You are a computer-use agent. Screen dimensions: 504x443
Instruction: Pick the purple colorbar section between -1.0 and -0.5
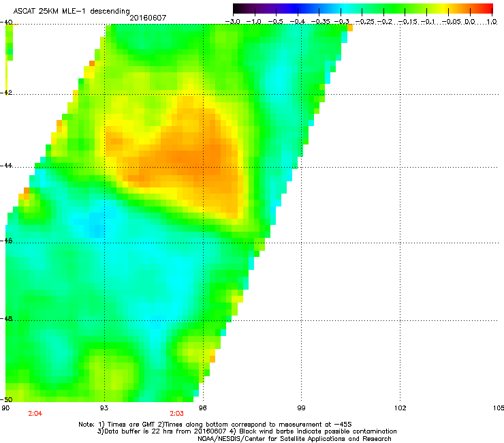[265, 9]
